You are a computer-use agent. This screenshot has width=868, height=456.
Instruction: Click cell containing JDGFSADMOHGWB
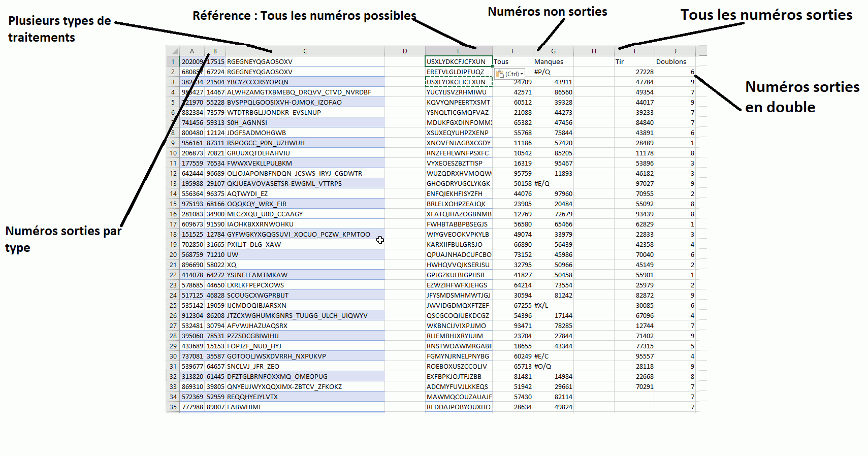[305, 133]
